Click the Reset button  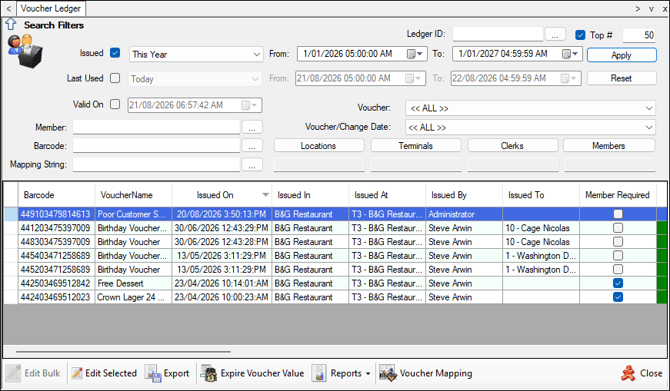click(x=622, y=78)
